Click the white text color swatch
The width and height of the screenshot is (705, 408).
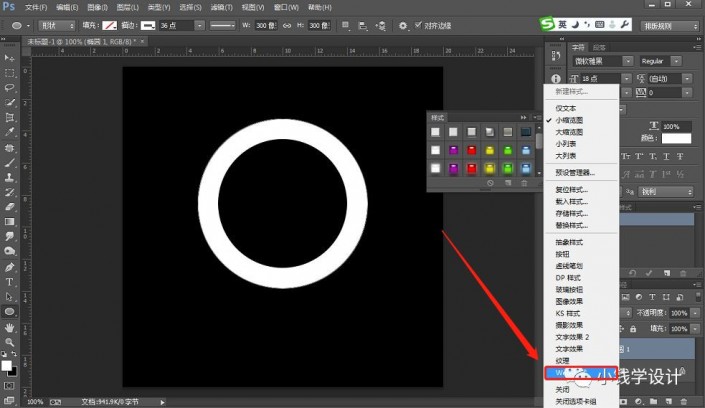(676, 138)
